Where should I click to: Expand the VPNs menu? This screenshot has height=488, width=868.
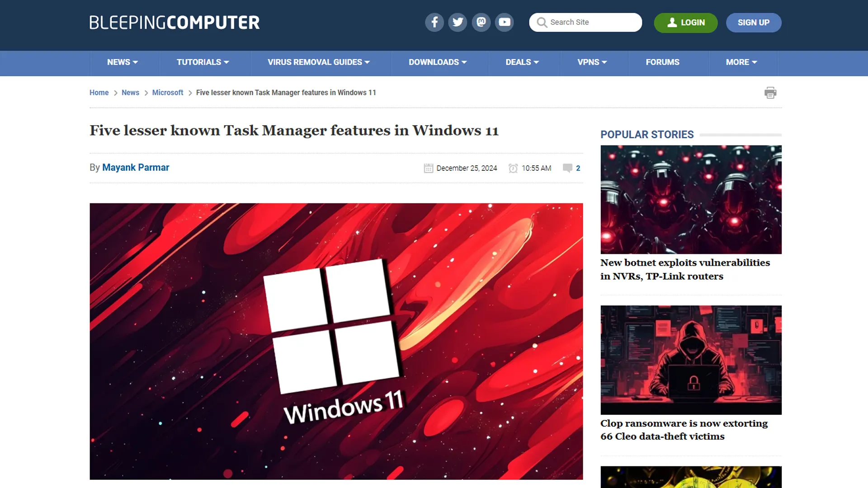[x=592, y=62]
